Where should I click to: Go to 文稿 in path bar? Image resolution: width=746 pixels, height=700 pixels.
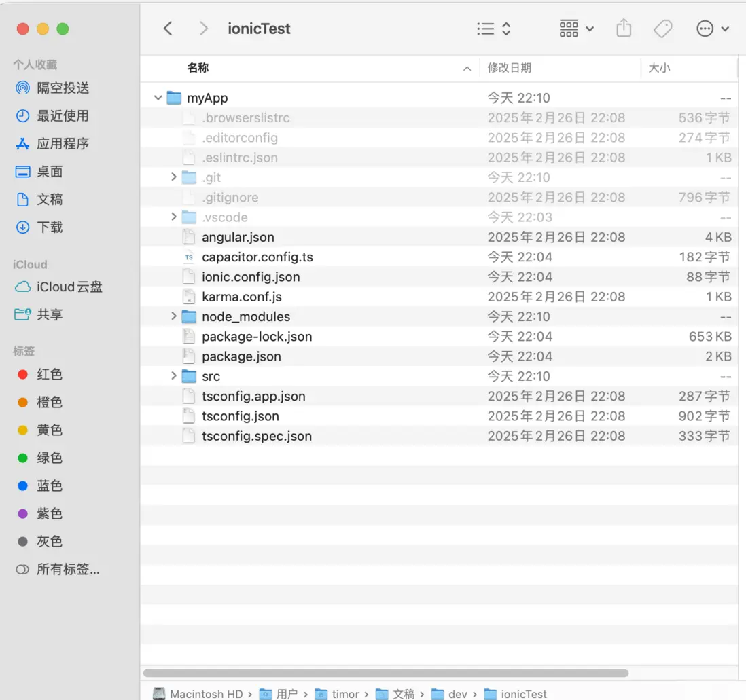[395, 694]
